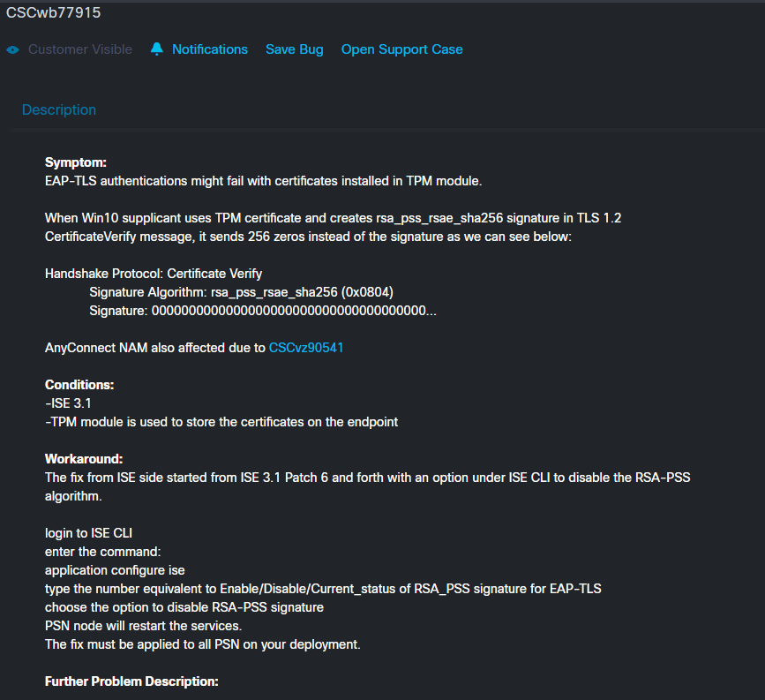Select the Description tab
The height and width of the screenshot is (700, 765).
(59, 109)
